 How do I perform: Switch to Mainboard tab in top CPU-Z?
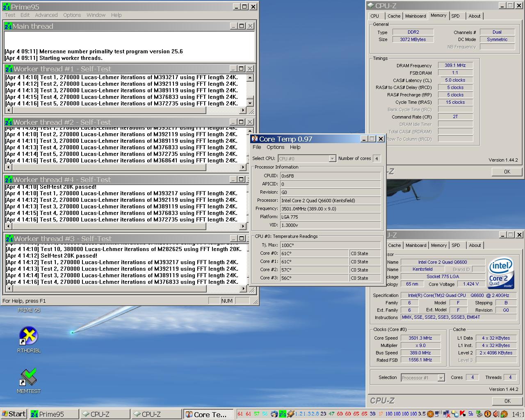415,16
